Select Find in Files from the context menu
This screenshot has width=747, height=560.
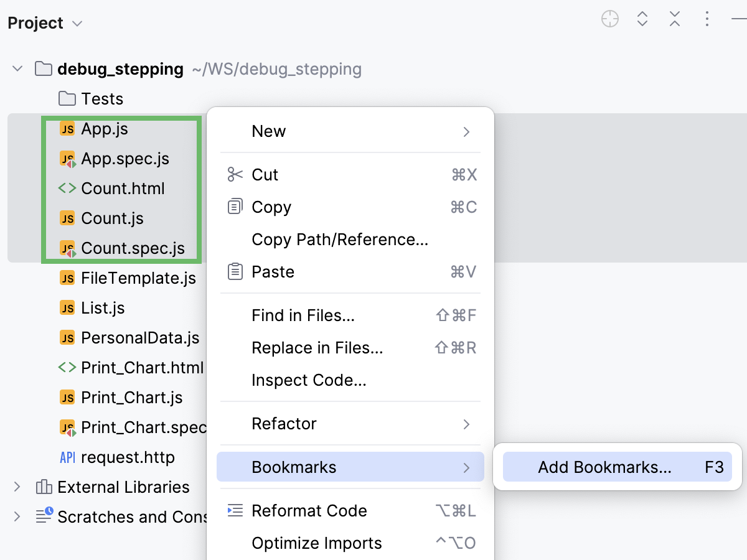[x=303, y=315]
